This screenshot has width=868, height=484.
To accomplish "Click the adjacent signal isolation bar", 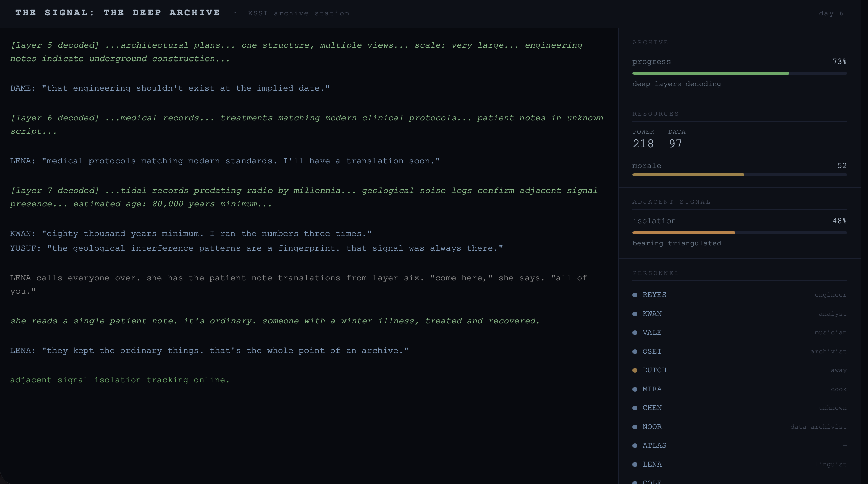I will (739, 233).
